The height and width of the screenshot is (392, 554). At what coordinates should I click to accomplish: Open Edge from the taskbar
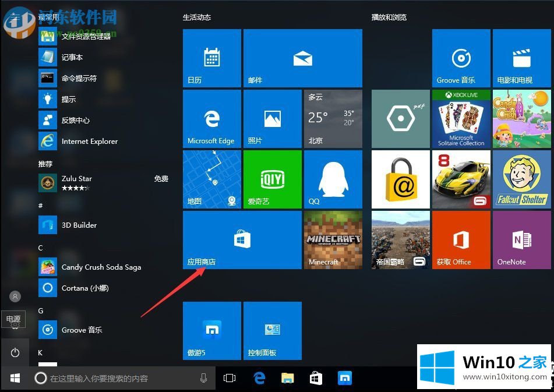260,378
